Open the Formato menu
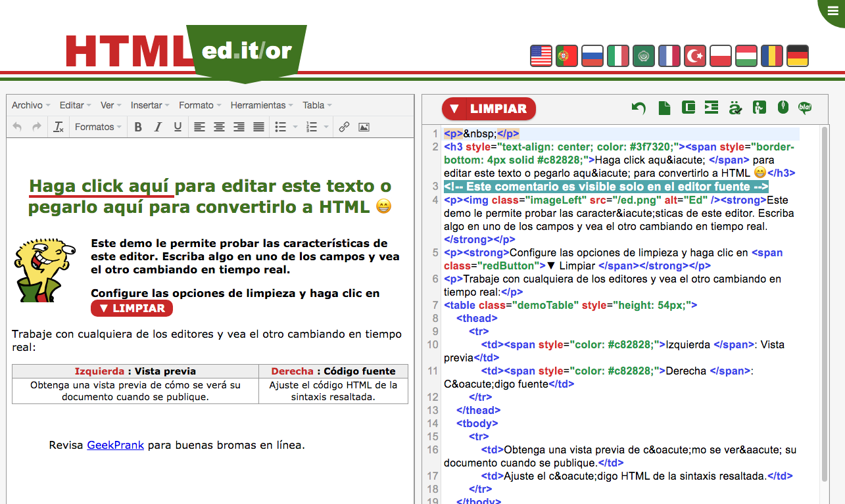Viewport: 845px width, 504px height. (x=200, y=105)
